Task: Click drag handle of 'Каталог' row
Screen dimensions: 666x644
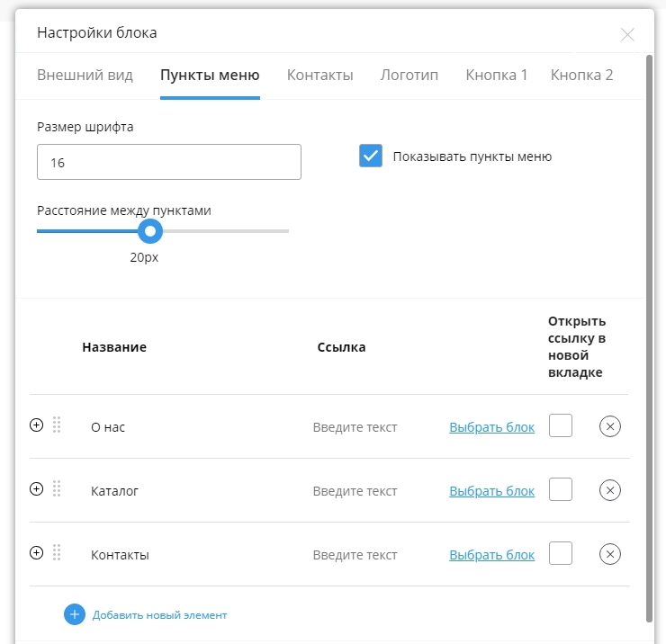Action: click(57, 489)
